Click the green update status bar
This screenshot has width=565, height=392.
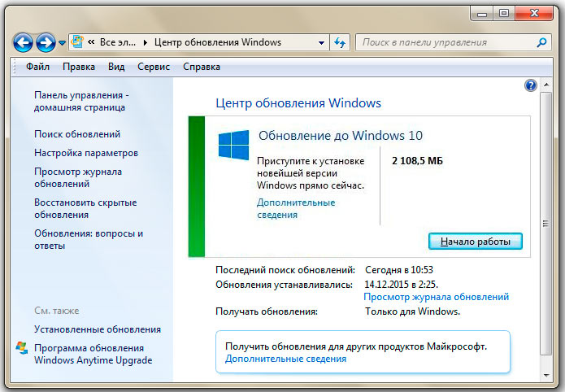click(197, 187)
